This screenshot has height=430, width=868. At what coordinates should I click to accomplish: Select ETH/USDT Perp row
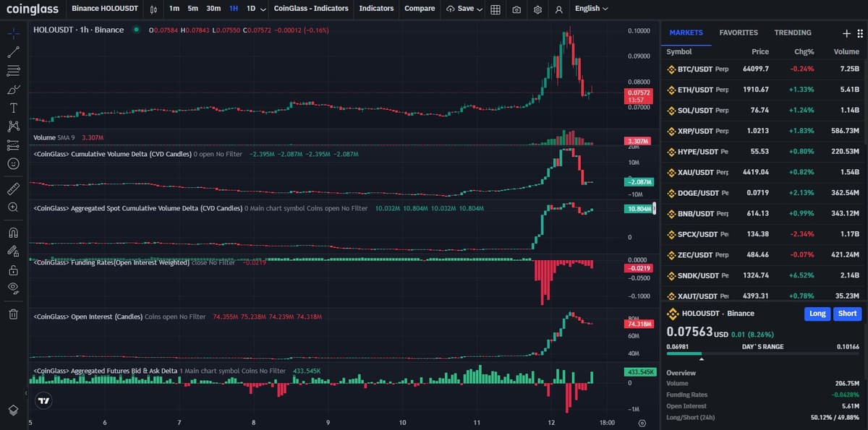tap(763, 90)
